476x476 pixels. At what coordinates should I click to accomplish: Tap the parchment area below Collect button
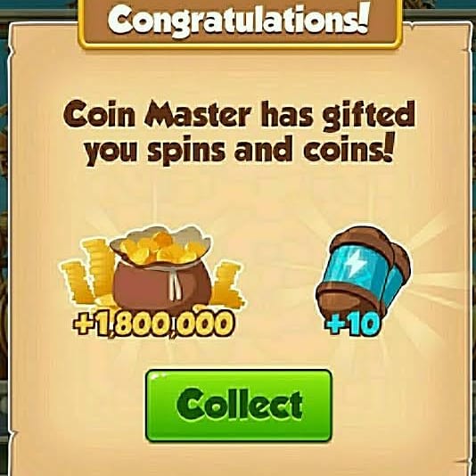pyautogui.click(x=239, y=458)
